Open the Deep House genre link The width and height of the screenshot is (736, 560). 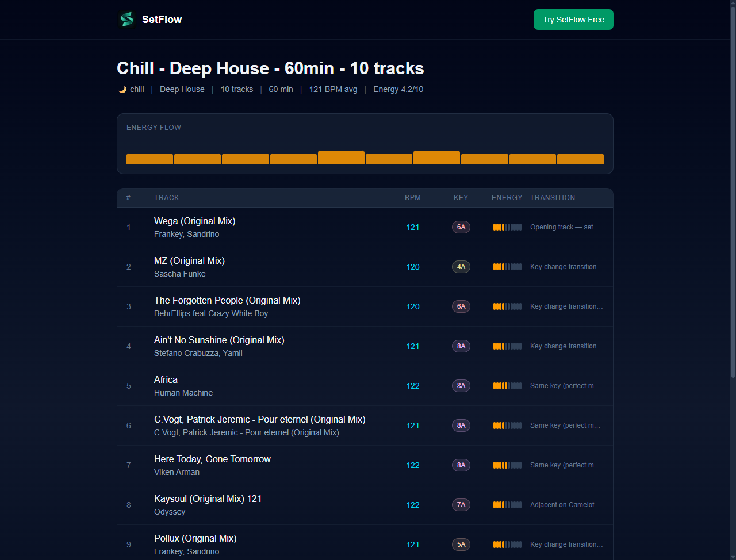click(x=182, y=89)
